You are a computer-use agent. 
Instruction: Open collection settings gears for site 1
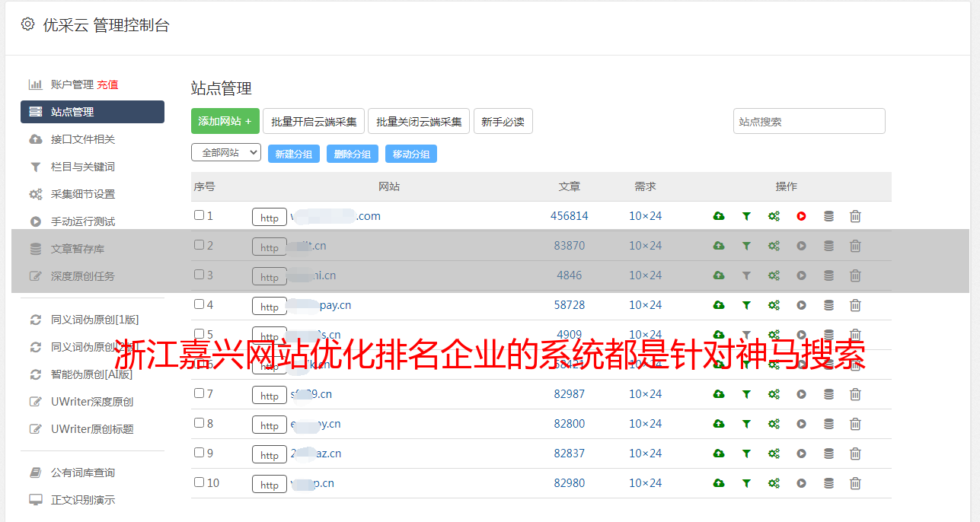click(x=774, y=216)
